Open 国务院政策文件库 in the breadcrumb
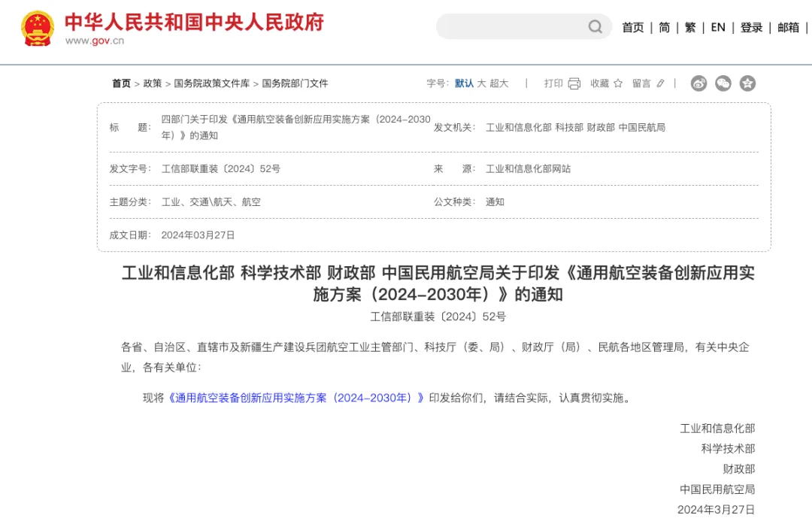Viewport: 812px width, 527px height. (x=213, y=83)
